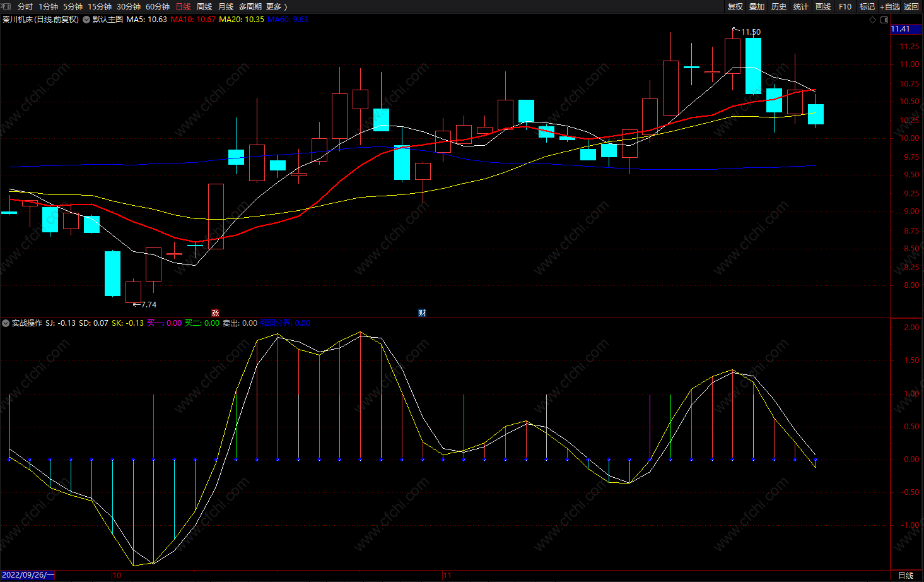Click the blue MA60: 9.63 label
Image resolution: width=924 pixels, height=582 pixels.
click(288, 20)
